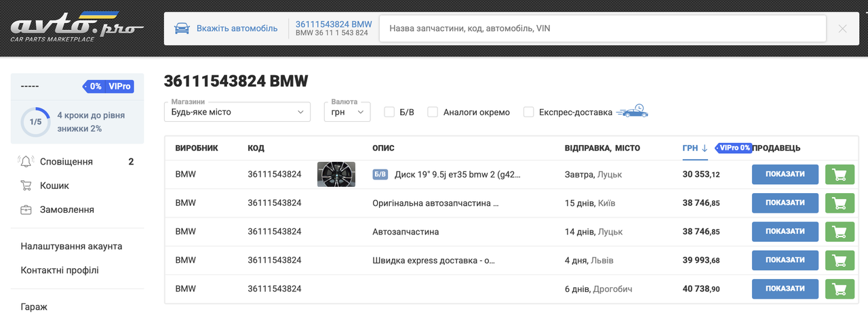This screenshot has width=868, height=315.
Task: Click the VIPro 0% badge in table header
Action: (x=734, y=148)
